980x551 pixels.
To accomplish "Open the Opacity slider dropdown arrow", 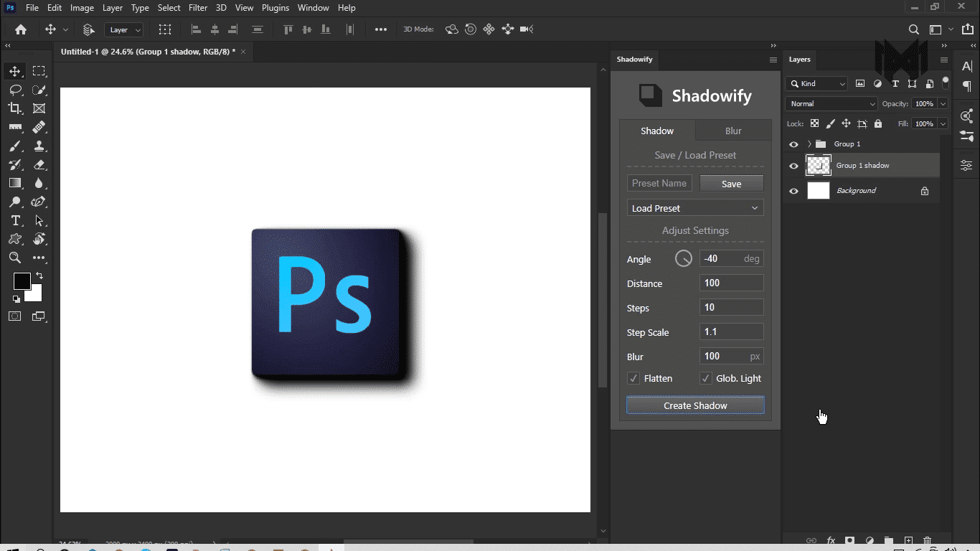I will tap(943, 104).
